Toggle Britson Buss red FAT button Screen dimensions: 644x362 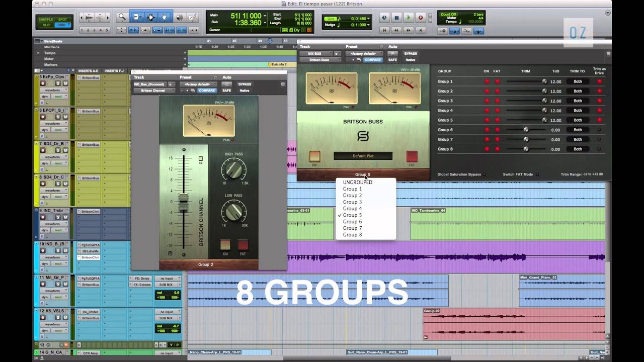tap(412, 156)
